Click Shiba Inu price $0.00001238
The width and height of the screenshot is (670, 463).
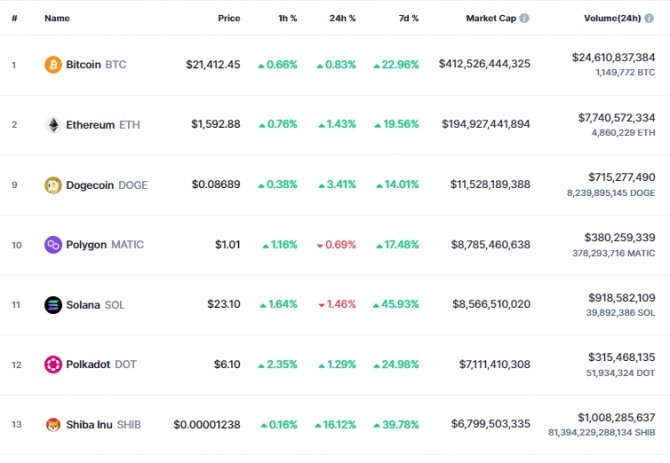pos(207,425)
